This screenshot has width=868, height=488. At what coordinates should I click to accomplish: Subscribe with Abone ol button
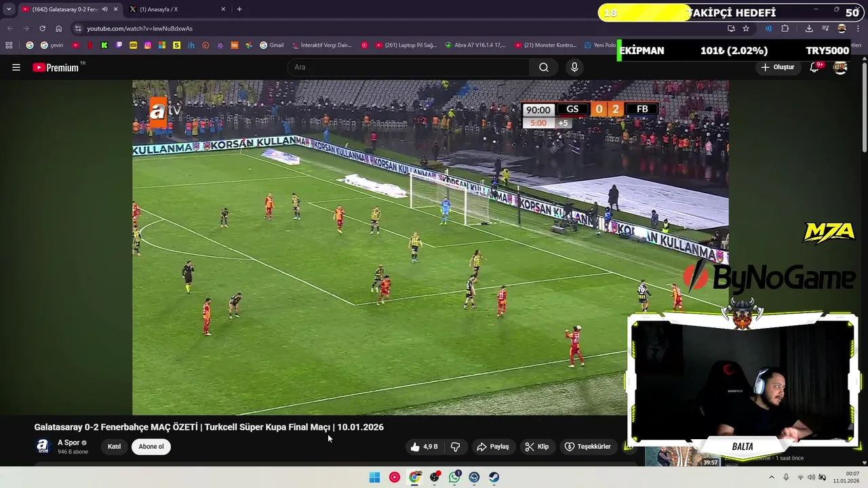(x=151, y=447)
